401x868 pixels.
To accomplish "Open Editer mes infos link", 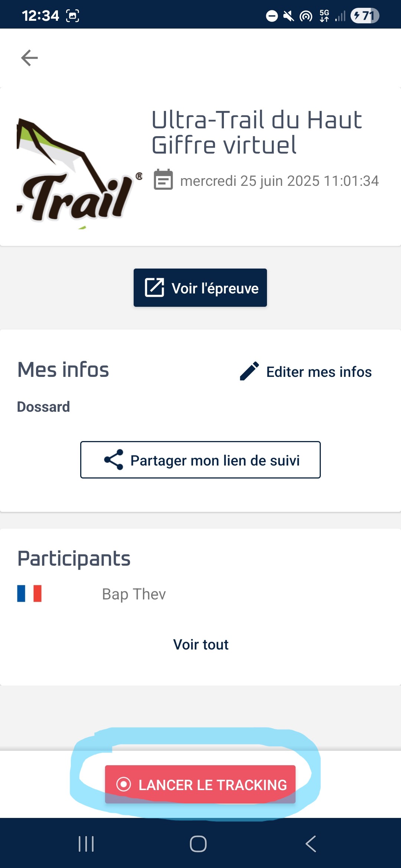I will click(319, 372).
